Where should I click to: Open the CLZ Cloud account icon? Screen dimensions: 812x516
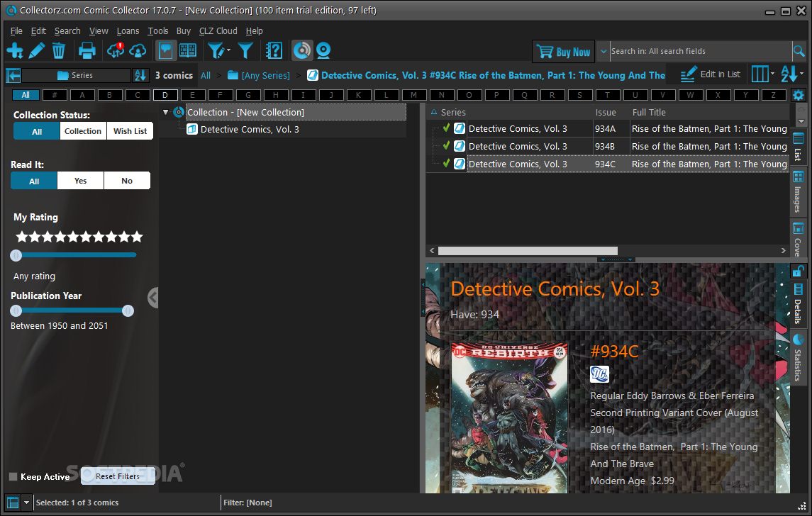click(x=138, y=51)
